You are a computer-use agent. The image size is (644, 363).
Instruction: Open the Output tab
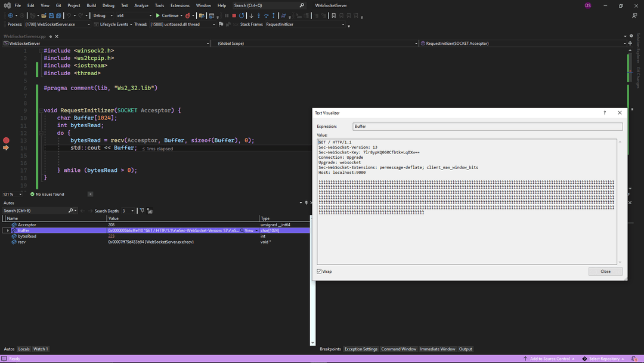[x=465, y=349]
